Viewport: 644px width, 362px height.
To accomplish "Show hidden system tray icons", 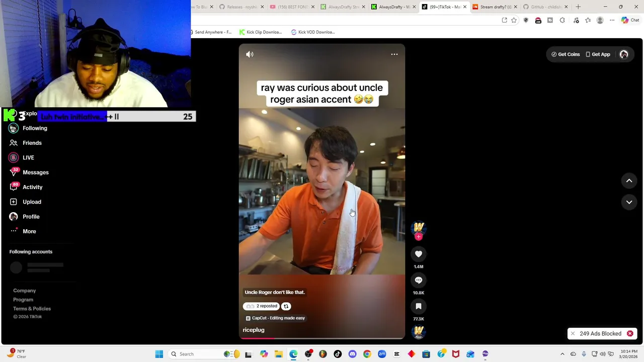I will (x=562, y=354).
